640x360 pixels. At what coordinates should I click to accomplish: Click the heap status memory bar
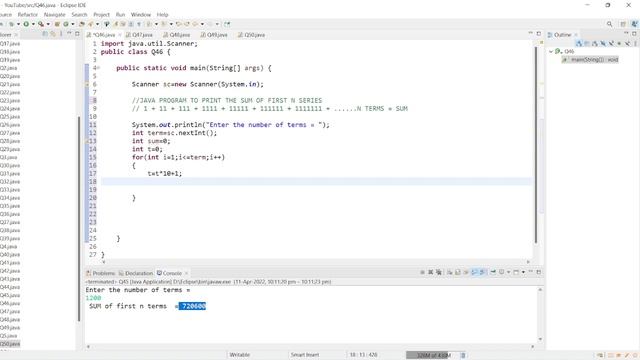point(433,355)
